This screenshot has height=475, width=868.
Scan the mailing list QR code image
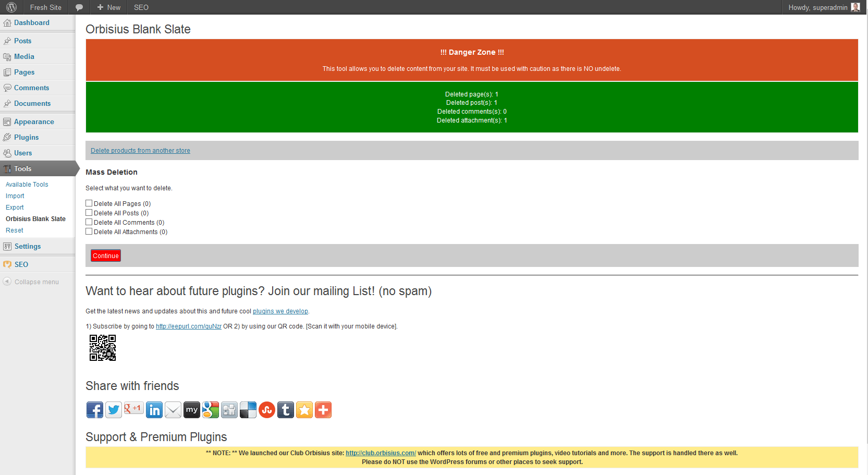click(103, 348)
